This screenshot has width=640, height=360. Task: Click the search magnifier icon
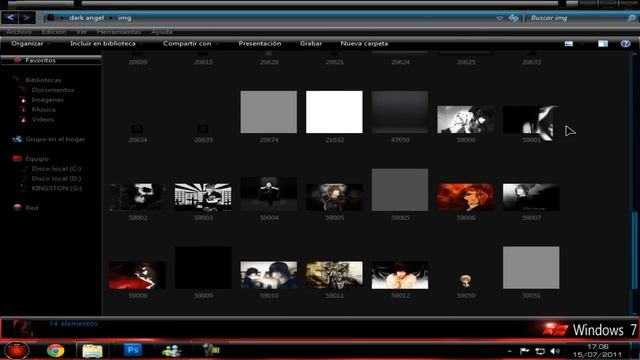point(631,18)
